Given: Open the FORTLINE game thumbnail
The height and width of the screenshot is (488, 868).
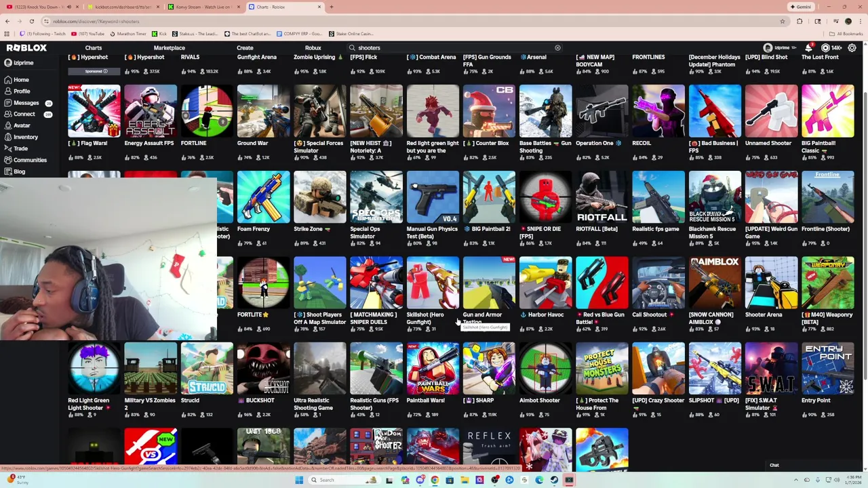Looking at the screenshot, I should [x=207, y=111].
